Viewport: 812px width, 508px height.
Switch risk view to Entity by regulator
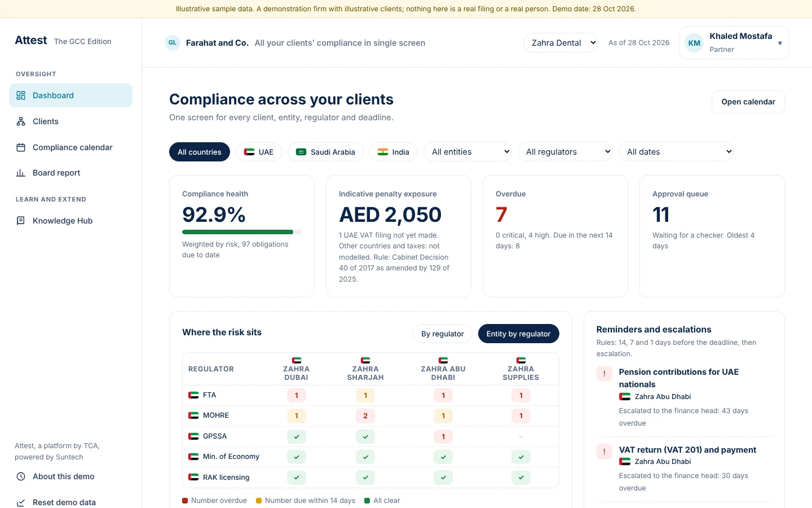pos(519,334)
